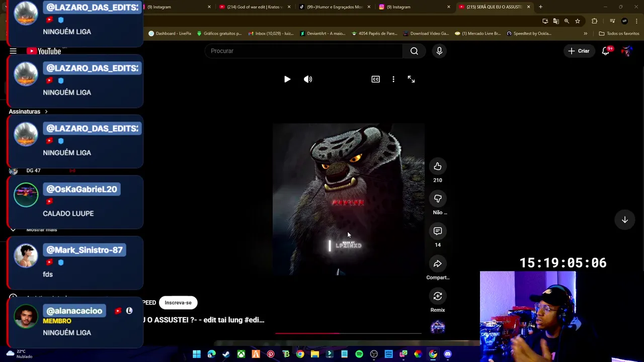
Task: Open the channel sound thumbnail below Remix
Action: pos(438,327)
